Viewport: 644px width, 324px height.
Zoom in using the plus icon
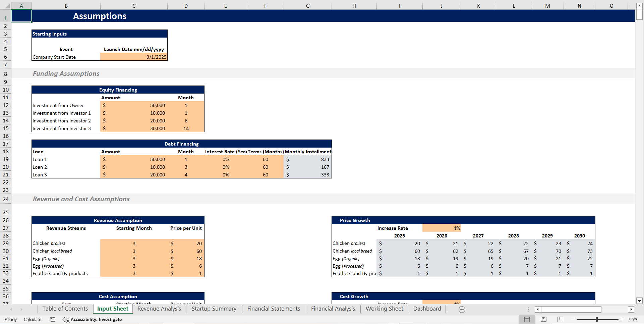(x=622, y=319)
